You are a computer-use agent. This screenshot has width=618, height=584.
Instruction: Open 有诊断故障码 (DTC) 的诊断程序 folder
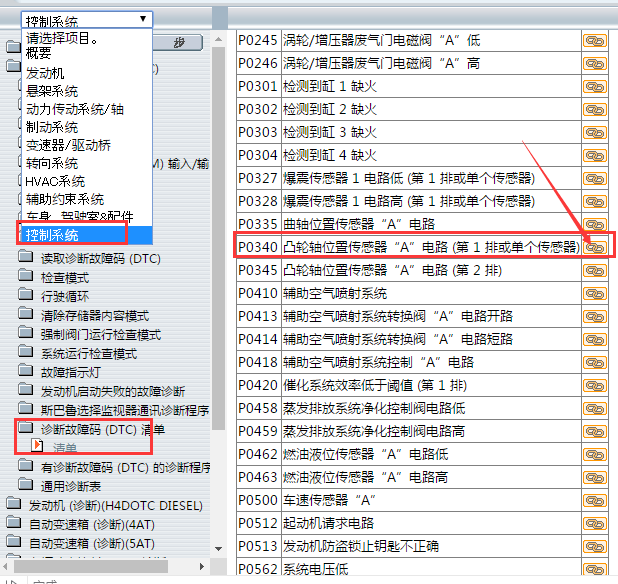pyautogui.click(x=26, y=465)
